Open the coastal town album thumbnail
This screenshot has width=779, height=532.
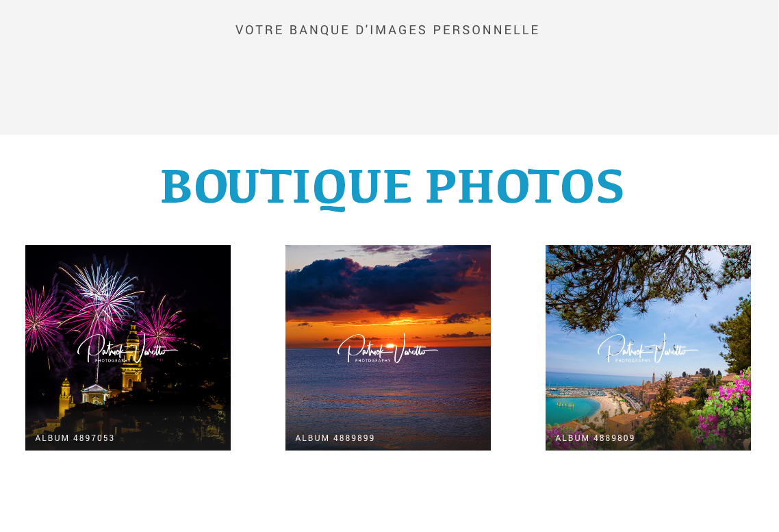pyautogui.click(x=648, y=348)
